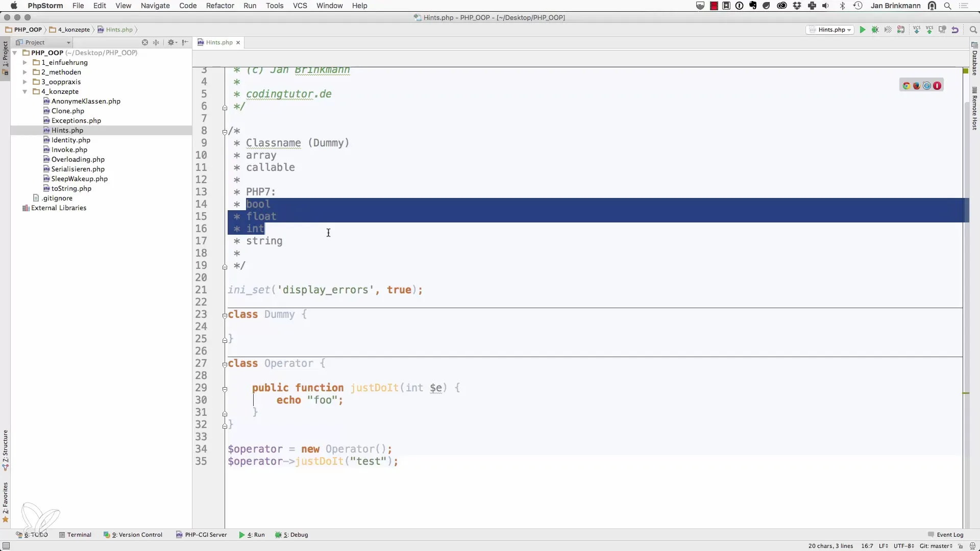Screen dimensions: 980x551
Task: Open the Database tool window
Action: [974, 58]
